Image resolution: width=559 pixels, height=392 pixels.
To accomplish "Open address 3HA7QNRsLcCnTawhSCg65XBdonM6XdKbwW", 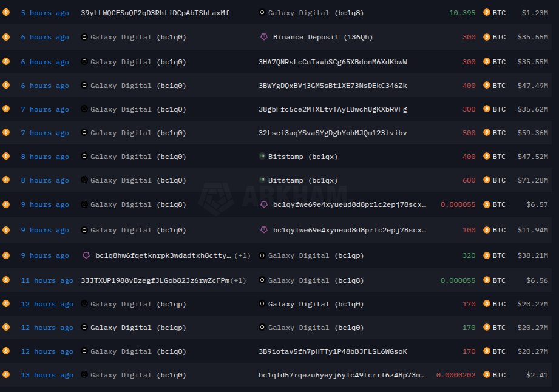I will coord(333,62).
